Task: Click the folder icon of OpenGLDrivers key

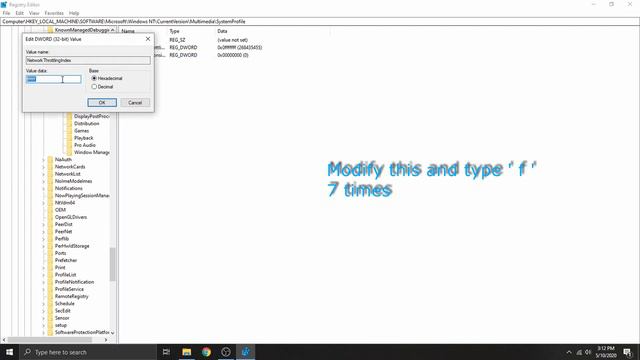Action: [x=50, y=217]
